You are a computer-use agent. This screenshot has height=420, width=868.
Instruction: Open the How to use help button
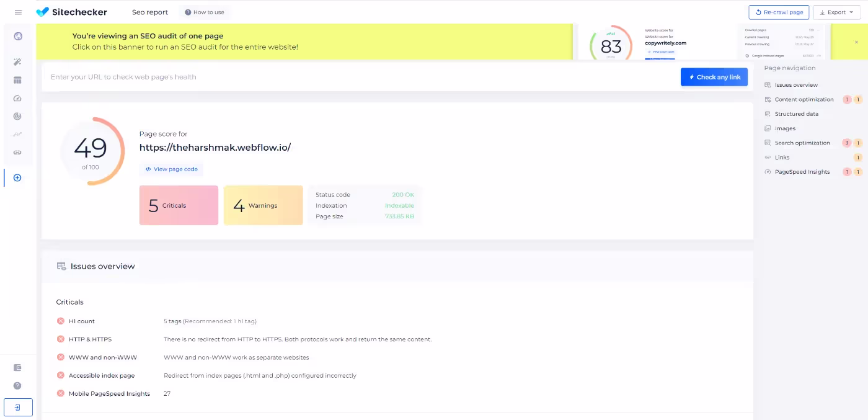[x=205, y=12]
